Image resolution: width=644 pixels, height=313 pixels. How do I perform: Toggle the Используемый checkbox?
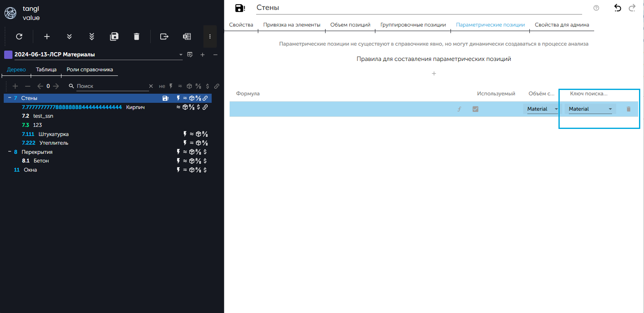click(x=475, y=109)
